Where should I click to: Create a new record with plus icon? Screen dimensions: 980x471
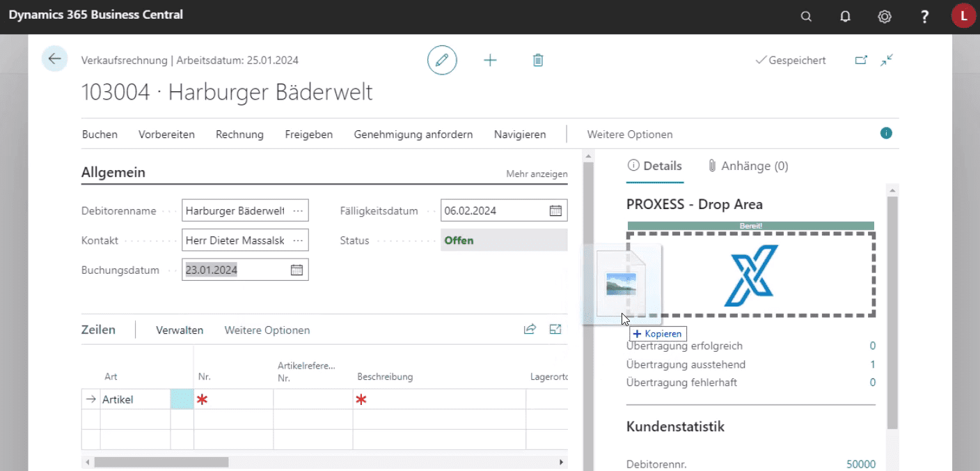(490, 60)
